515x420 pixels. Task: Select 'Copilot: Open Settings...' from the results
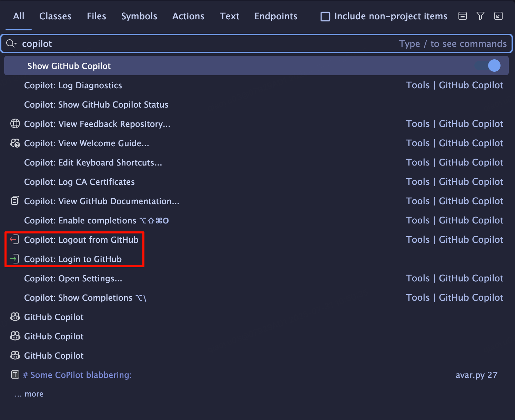[x=73, y=278]
